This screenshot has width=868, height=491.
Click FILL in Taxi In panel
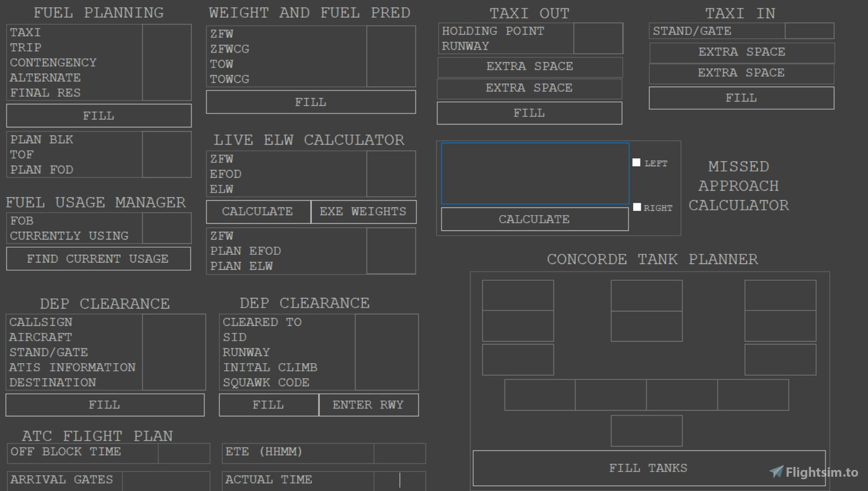(741, 97)
